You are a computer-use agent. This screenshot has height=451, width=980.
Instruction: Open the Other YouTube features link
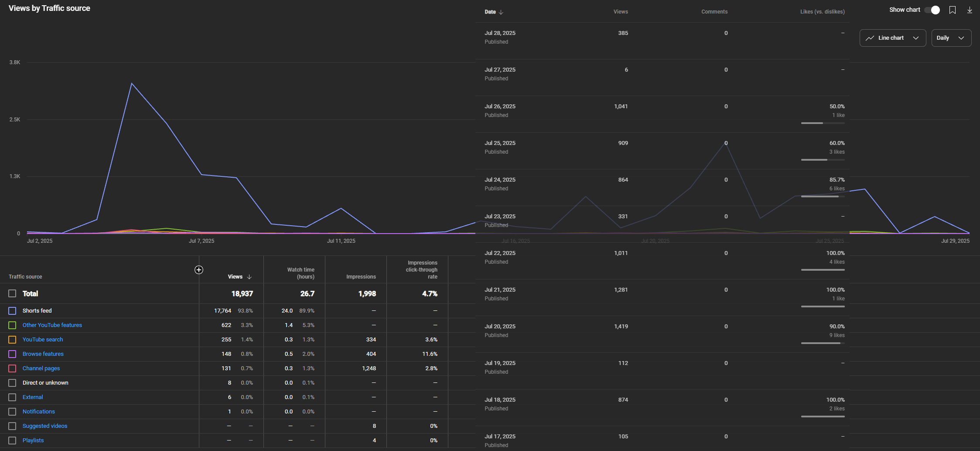52,325
